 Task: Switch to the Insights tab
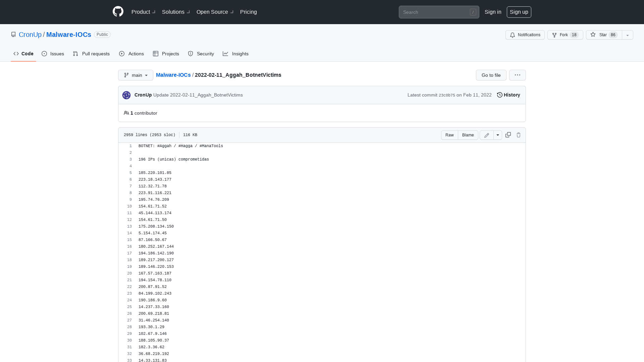pos(236,54)
